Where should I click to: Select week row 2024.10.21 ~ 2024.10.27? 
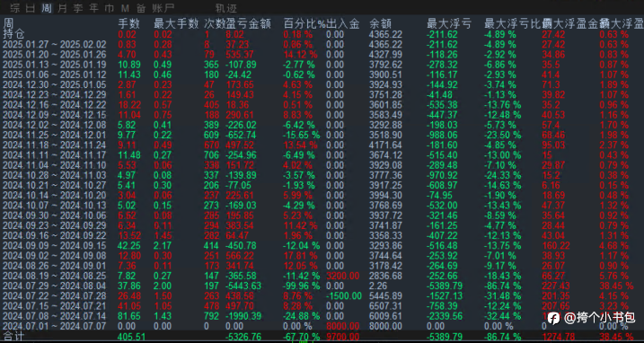click(54, 185)
